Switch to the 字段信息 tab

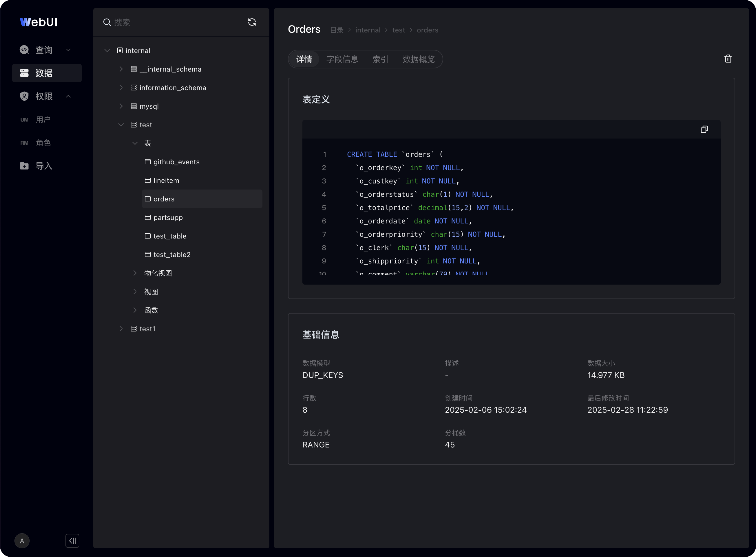[x=342, y=59]
